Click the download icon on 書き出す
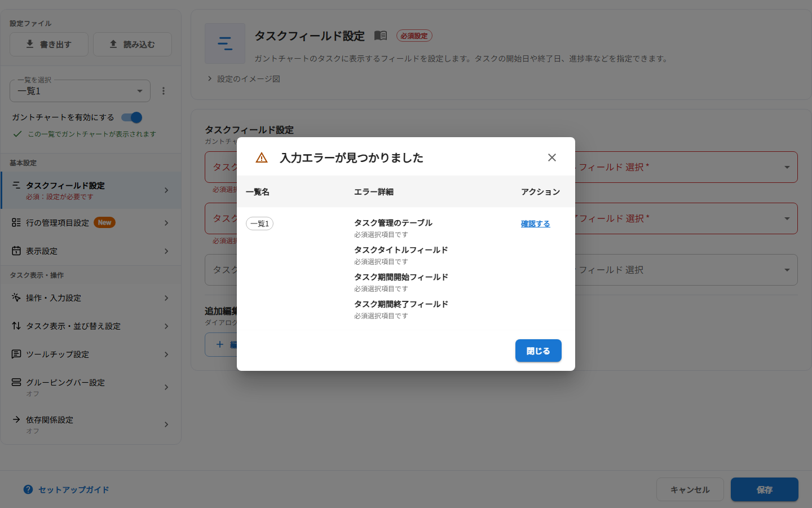Viewport: 812px width, 508px height. (x=30, y=43)
